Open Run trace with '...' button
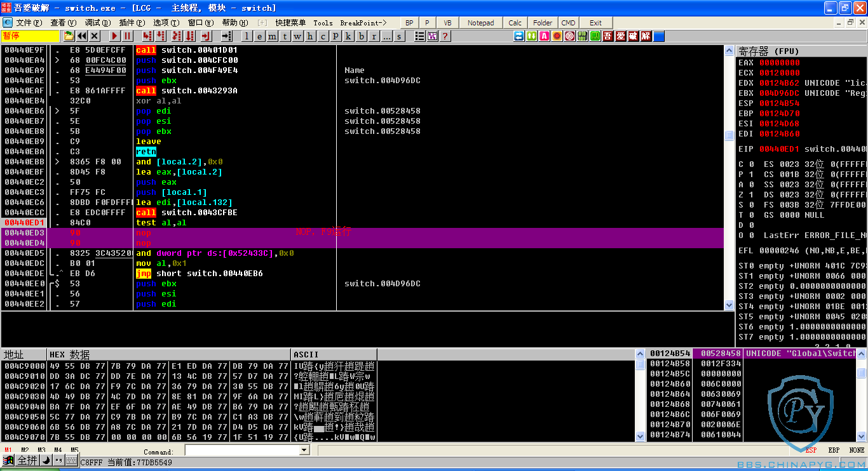Screen dimensions: 868x471 [386, 36]
